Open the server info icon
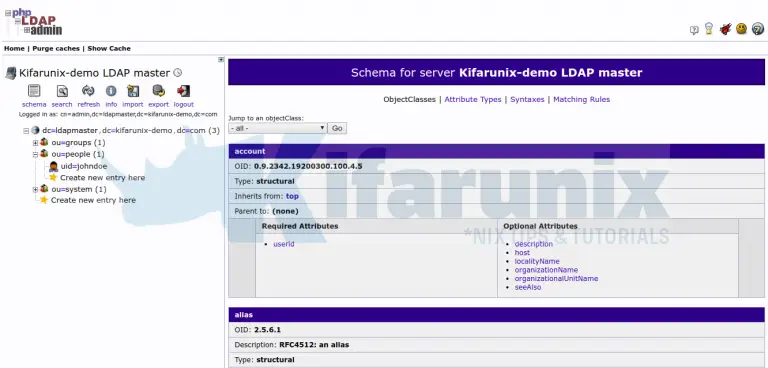Viewport: 768px width, 368px height. point(111,91)
